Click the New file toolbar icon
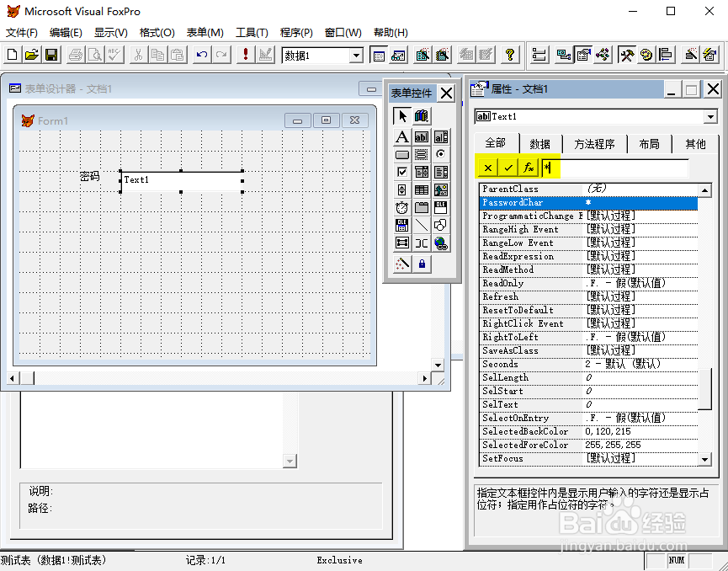728x571 pixels. (13, 56)
